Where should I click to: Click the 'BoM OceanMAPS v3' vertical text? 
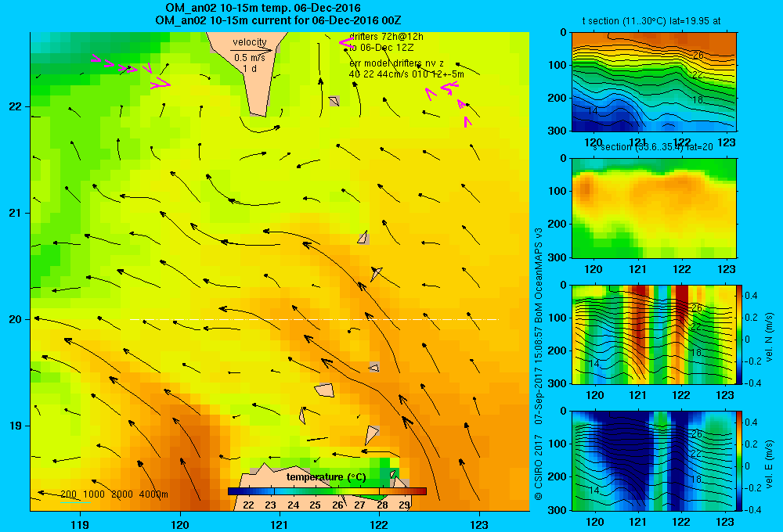click(539, 275)
